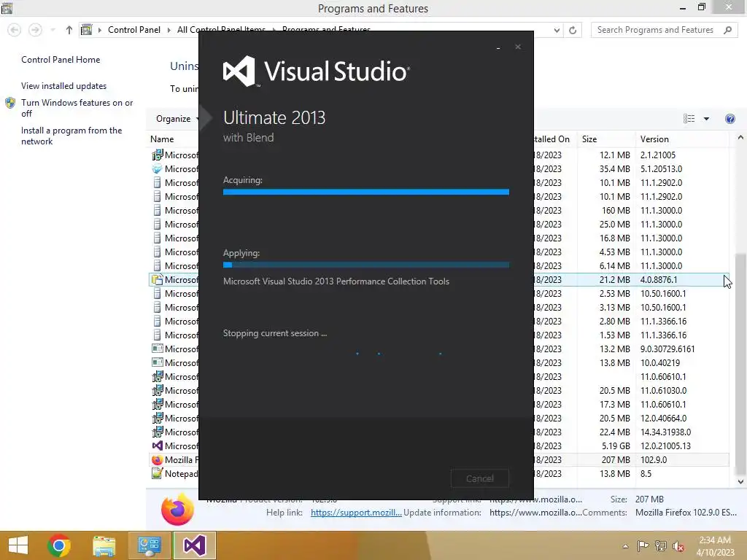747x560 pixels.
Task: Click the 22.4 MB size cell
Action: click(615, 432)
